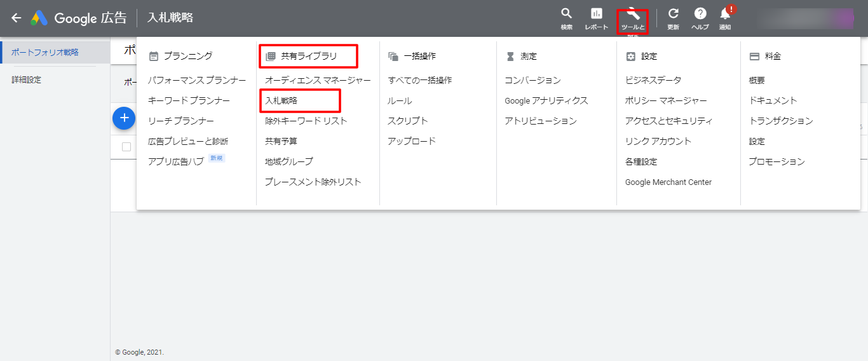This screenshot has width=868, height=361.
Task: Click the back arrow in the header
Action: coord(17,18)
